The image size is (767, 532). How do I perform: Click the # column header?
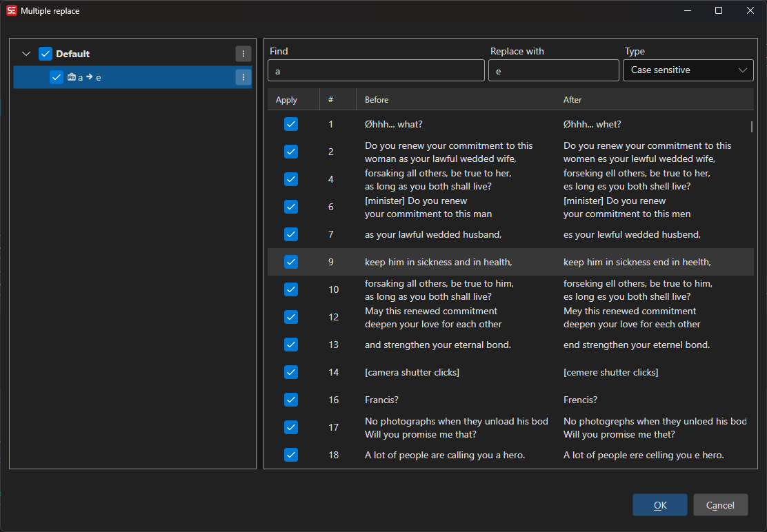tap(331, 100)
